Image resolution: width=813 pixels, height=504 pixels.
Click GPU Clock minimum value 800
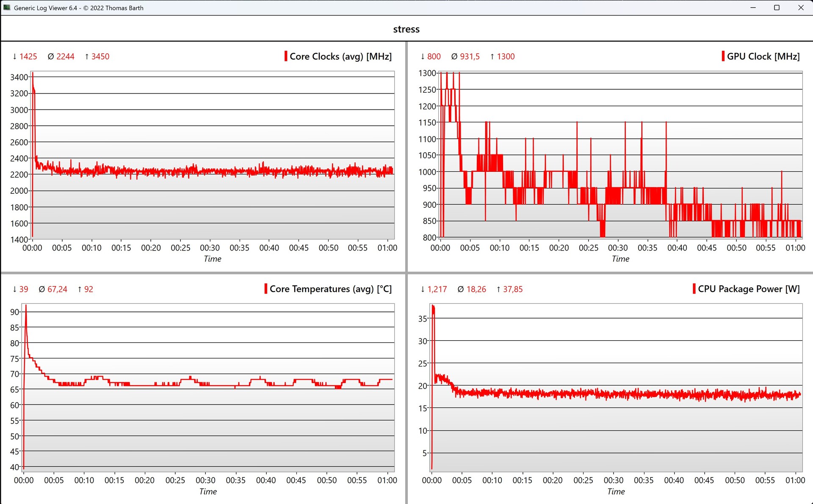[434, 57]
